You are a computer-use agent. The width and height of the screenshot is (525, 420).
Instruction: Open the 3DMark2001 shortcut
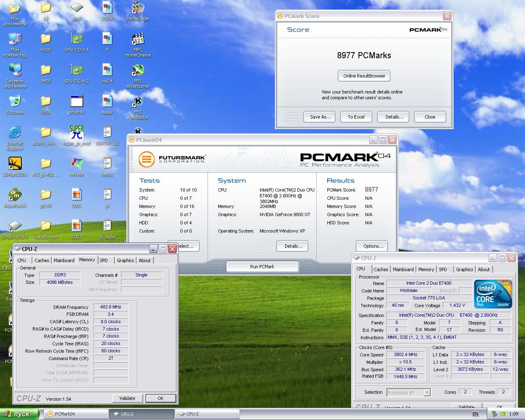click(15, 167)
